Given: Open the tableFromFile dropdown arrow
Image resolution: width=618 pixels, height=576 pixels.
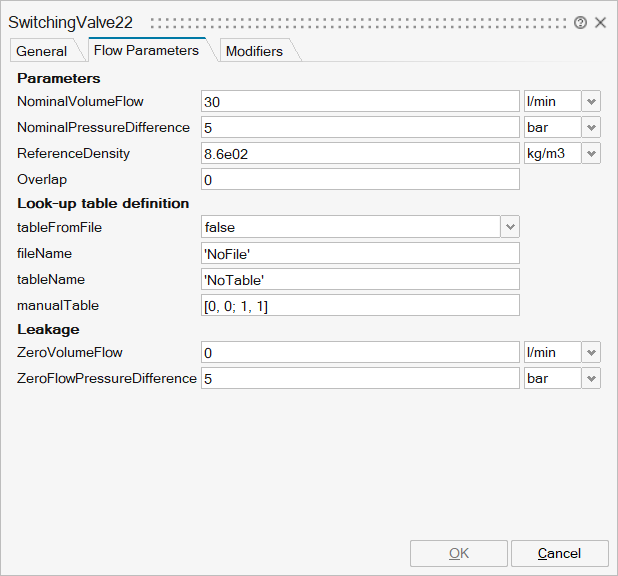Looking at the screenshot, I should click(x=510, y=227).
